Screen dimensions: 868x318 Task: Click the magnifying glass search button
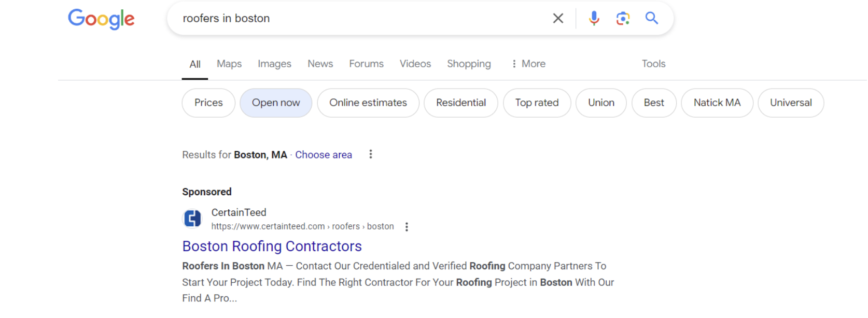point(652,19)
